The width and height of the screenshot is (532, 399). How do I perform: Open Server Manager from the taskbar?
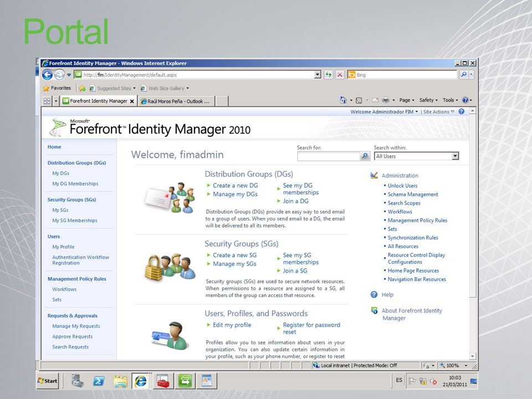coord(78,381)
